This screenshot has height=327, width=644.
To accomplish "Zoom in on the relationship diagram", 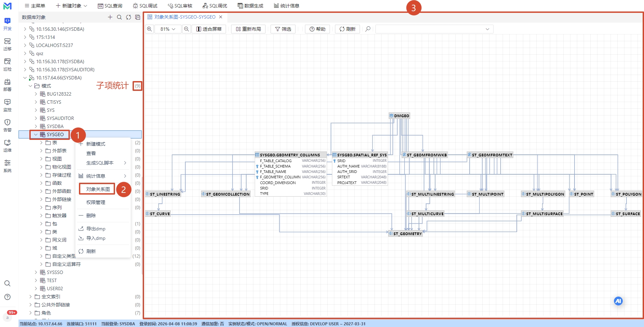I will 149,29.
